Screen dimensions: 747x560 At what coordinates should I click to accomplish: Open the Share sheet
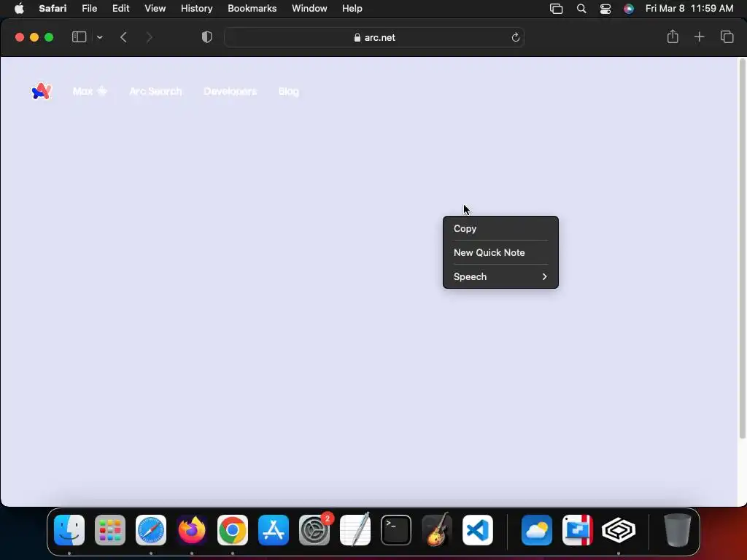[673, 36]
